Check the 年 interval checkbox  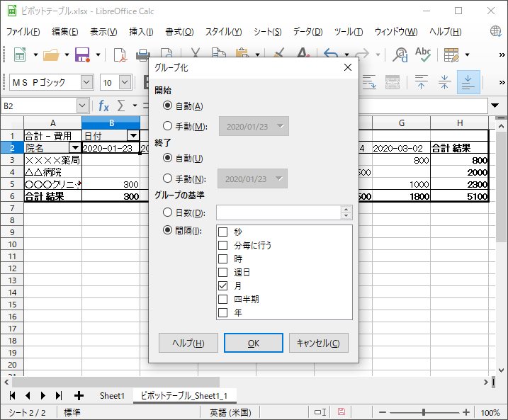(x=223, y=313)
